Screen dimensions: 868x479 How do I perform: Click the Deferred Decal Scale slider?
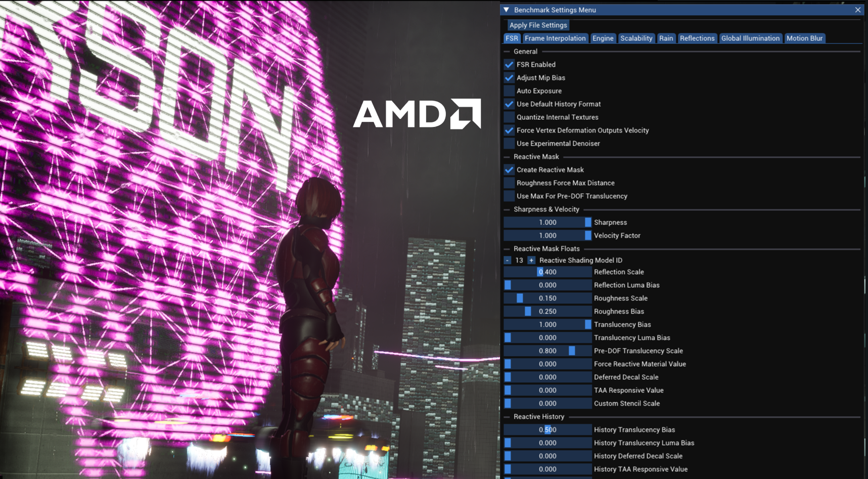(x=547, y=377)
